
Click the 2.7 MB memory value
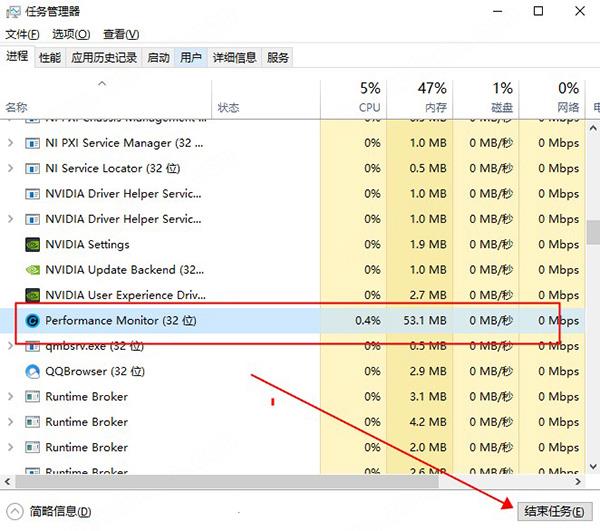428,295
